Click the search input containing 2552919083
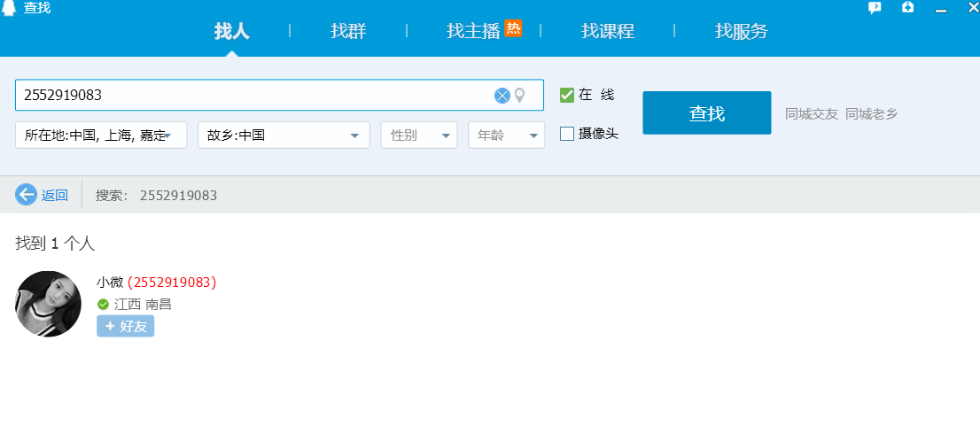980x426 pixels. click(x=279, y=95)
